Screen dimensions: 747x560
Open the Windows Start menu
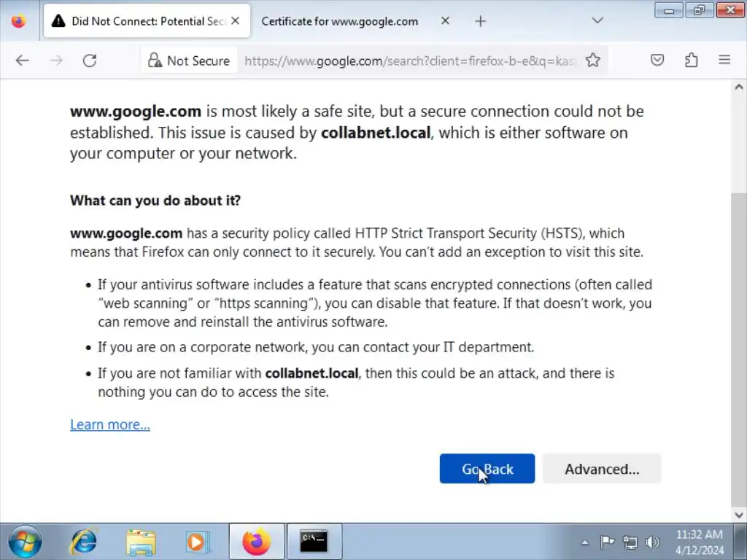point(26,542)
